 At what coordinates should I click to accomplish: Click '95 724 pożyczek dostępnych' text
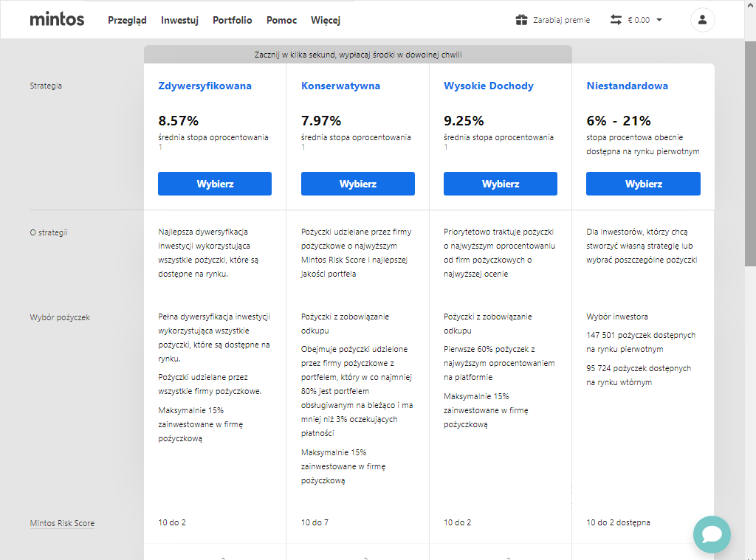coord(639,368)
